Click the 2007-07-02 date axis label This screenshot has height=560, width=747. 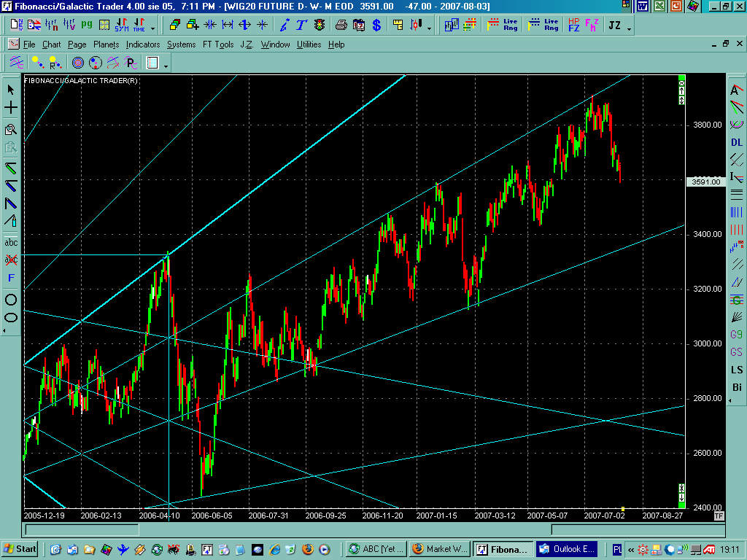pyautogui.click(x=604, y=516)
